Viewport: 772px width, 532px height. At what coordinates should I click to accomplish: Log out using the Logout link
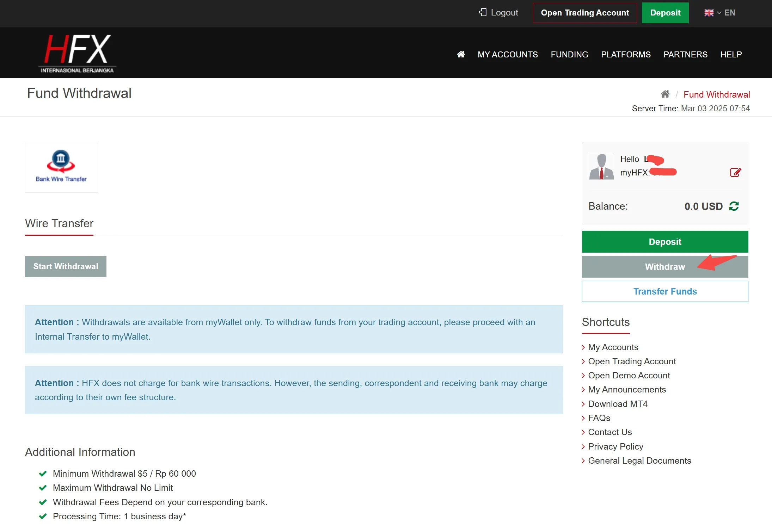click(498, 13)
